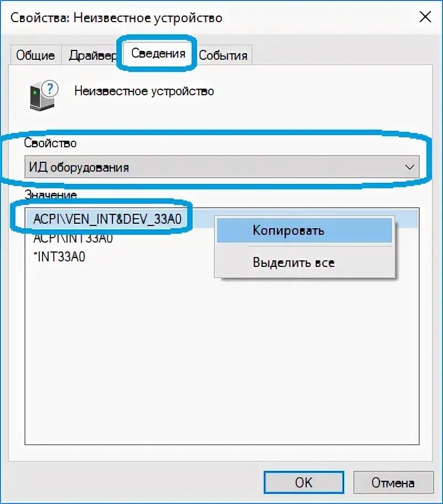Go to the События tab
Viewport: 443px width, 504px height.
223,55
